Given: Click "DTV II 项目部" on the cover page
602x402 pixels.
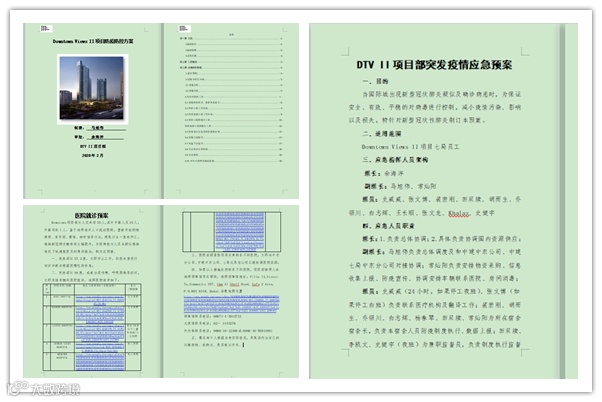Looking at the screenshot, I should pos(93,146).
